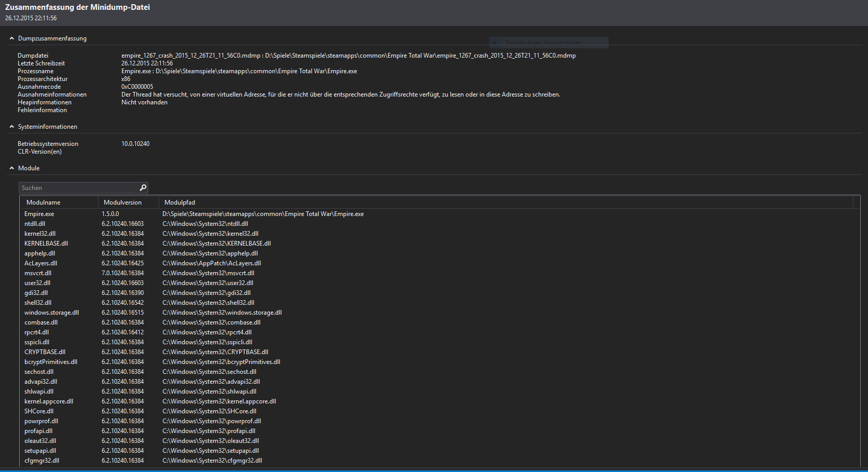This screenshot has width=868, height=472.
Task: Select the kernel32.dll module name
Action: [40, 234]
